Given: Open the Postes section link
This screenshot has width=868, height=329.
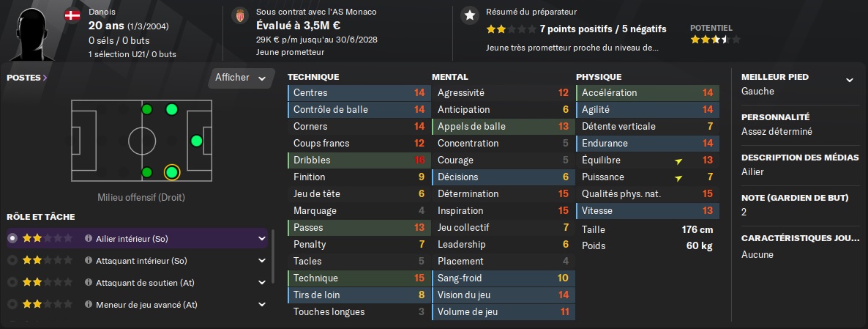Looking at the screenshot, I should point(26,78).
